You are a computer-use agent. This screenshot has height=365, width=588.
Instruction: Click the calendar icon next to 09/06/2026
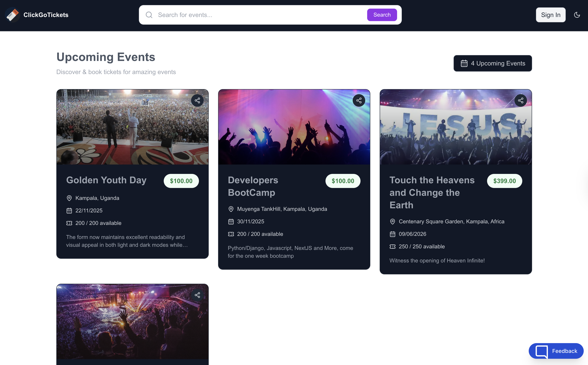[392, 234]
